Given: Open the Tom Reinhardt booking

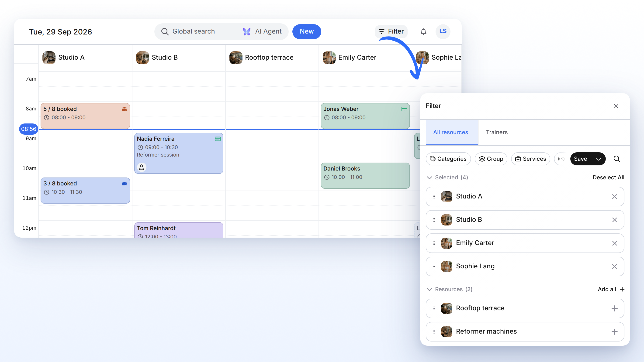Looking at the screenshot, I should [179, 230].
